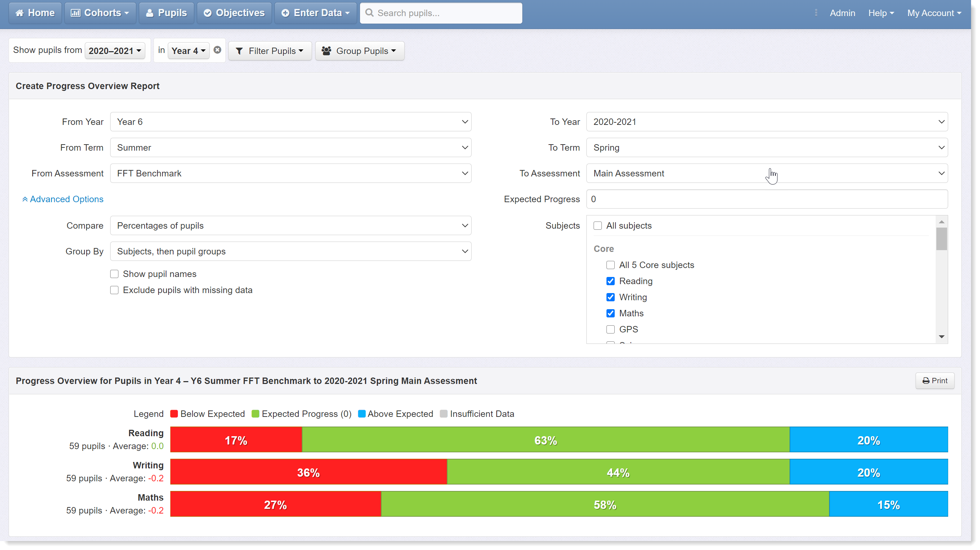The width and height of the screenshot is (980, 550).
Task: Open the Group By dropdown
Action: (291, 252)
